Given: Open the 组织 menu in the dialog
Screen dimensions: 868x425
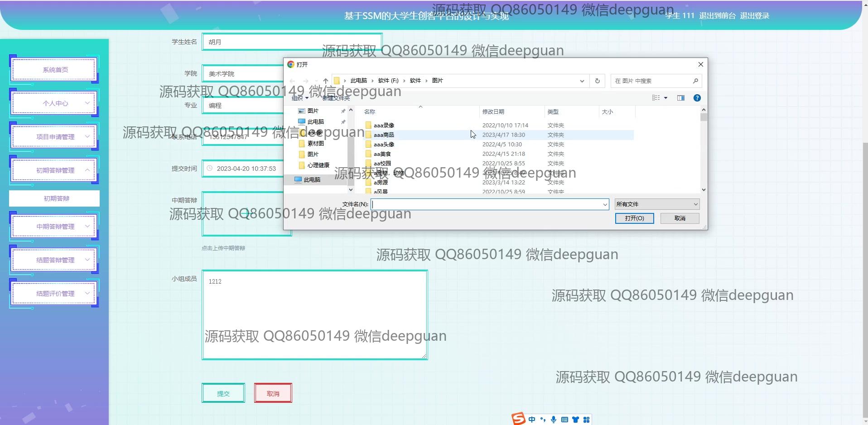Looking at the screenshot, I should 299,98.
